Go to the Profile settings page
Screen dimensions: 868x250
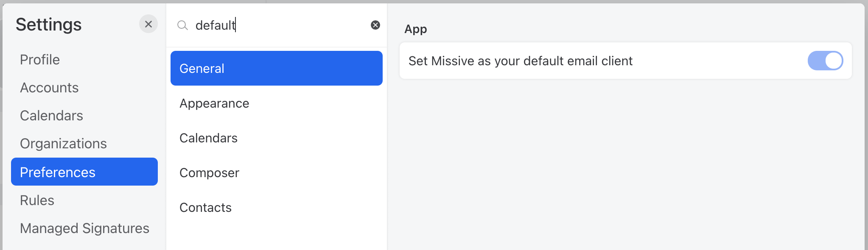tap(39, 59)
